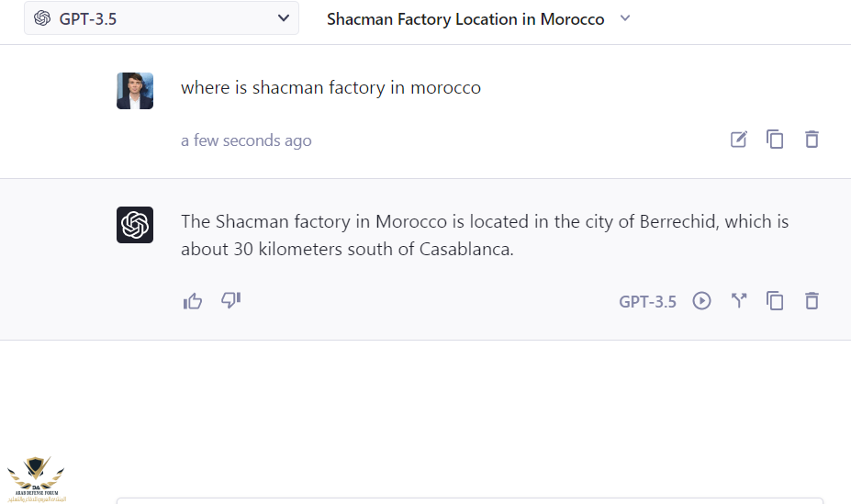The height and width of the screenshot is (504, 851).
Task: Dislike the response with thumbs down
Action: tap(230, 300)
